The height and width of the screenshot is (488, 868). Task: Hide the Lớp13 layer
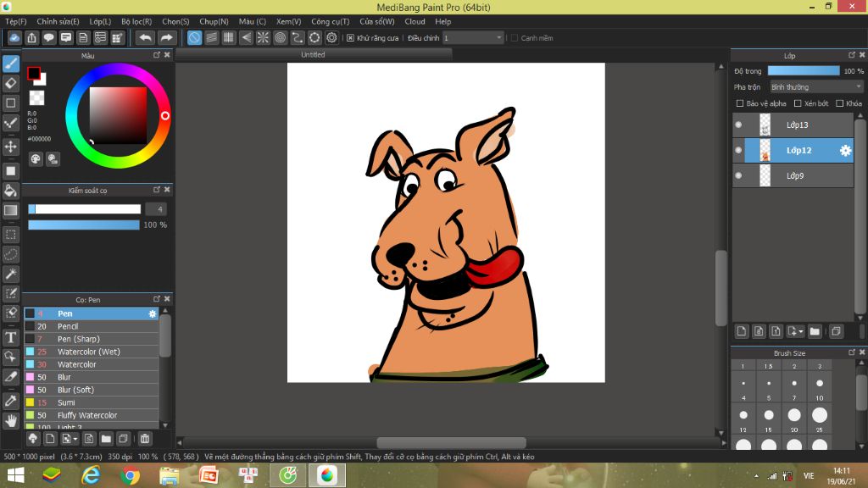click(x=738, y=125)
